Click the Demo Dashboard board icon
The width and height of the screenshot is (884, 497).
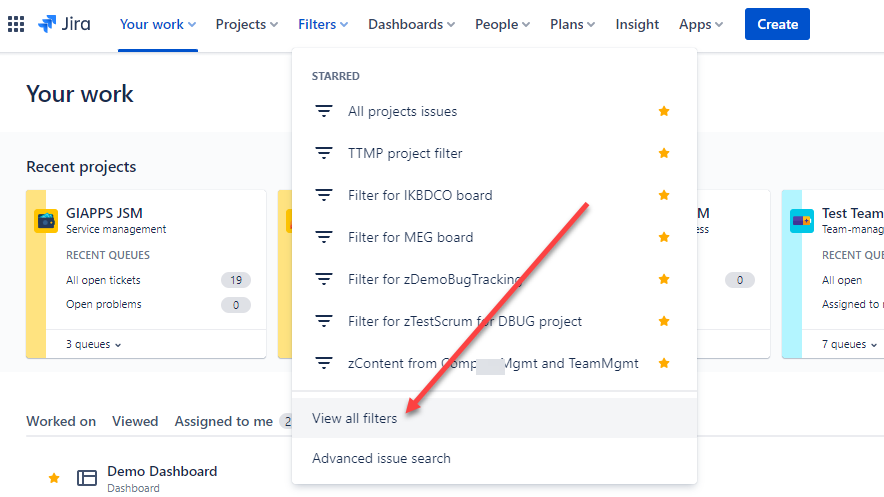[x=87, y=478]
